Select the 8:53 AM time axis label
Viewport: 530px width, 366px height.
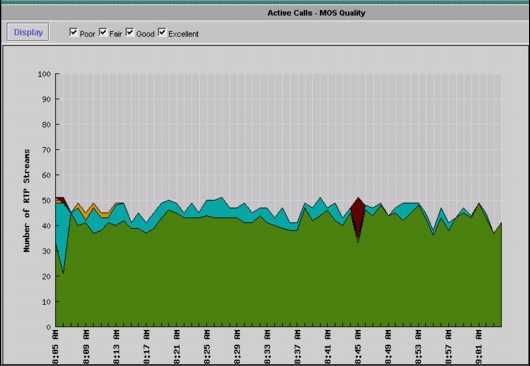418,348
